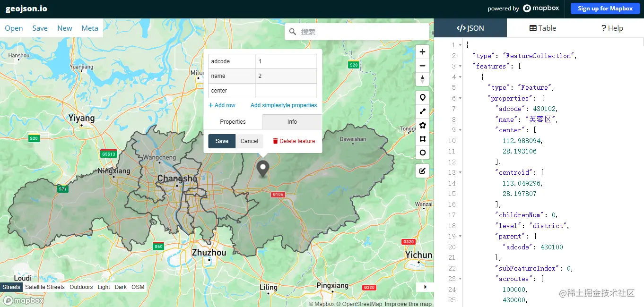Viewport: 644px width, 307px height.
Task: Click Delete feature
Action: tap(294, 141)
